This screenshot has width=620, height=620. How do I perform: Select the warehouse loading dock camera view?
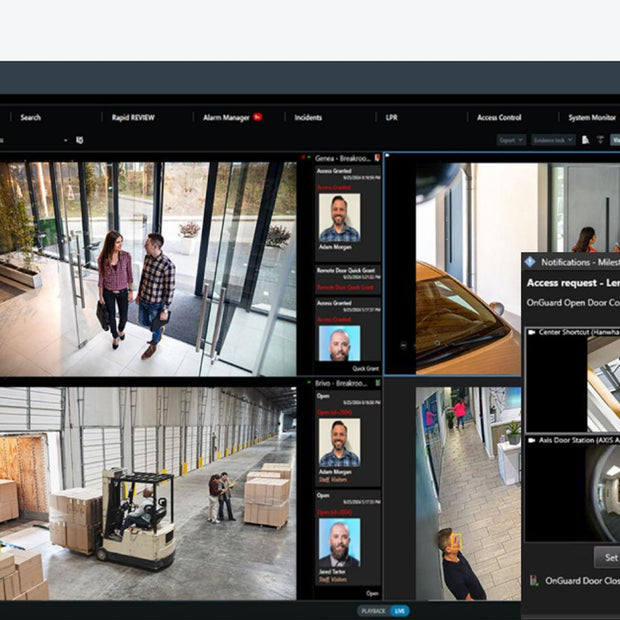pyautogui.click(x=148, y=493)
